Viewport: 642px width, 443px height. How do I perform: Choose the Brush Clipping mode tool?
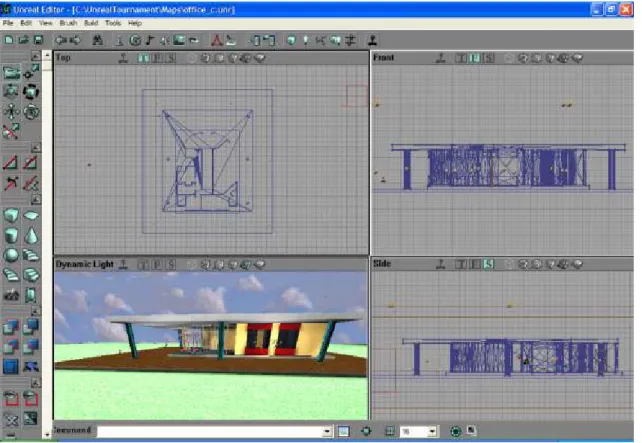(x=11, y=131)
